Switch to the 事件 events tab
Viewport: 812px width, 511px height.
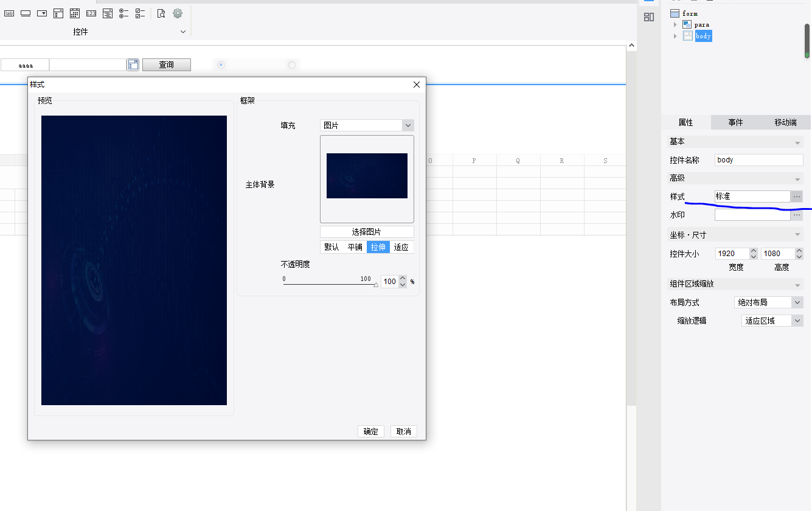point(736,122)
